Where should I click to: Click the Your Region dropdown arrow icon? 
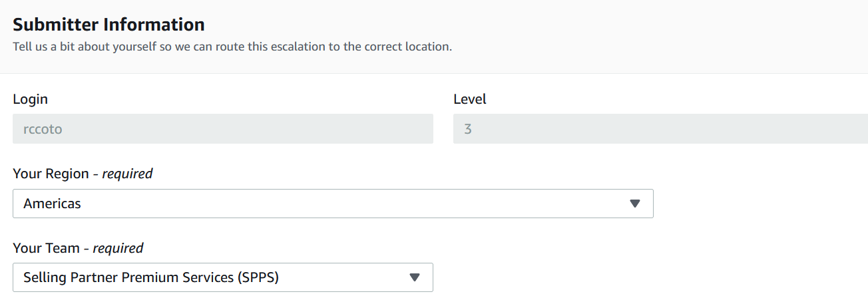coord(634,204)
